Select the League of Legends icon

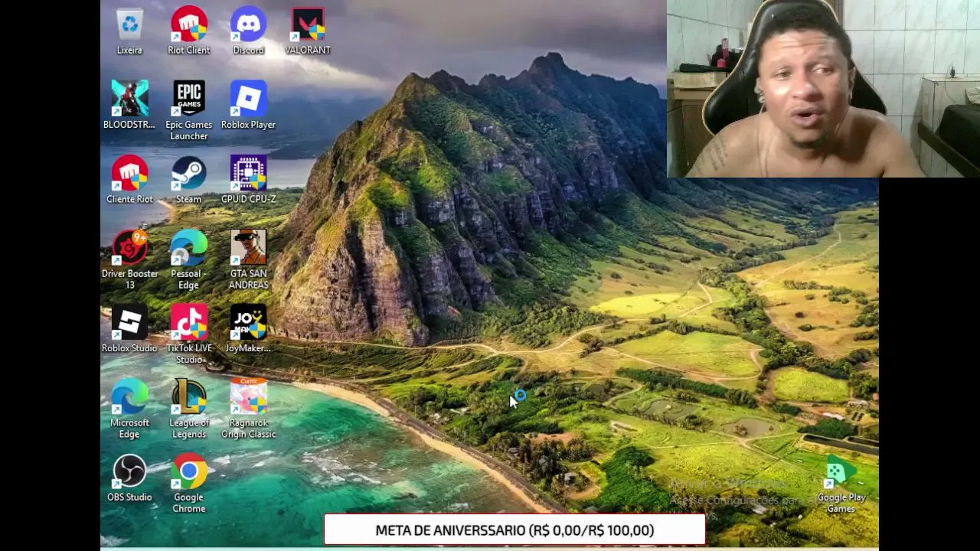188,409
